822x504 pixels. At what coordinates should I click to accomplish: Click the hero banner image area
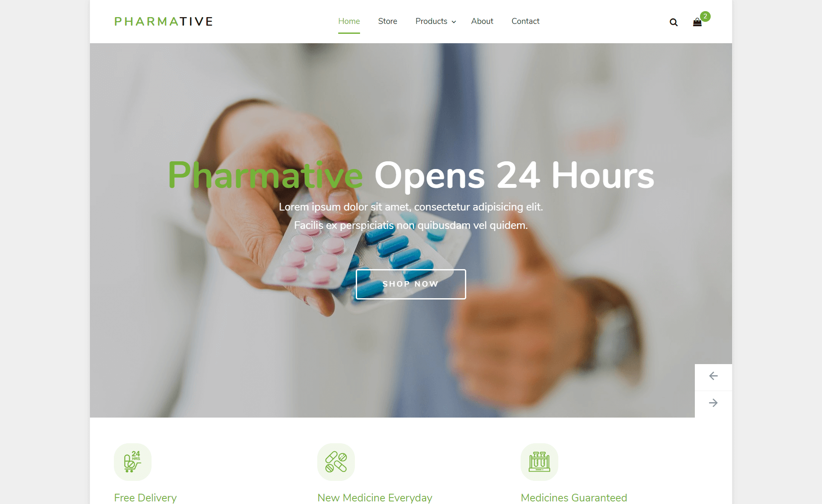click(x=411, y=231)
